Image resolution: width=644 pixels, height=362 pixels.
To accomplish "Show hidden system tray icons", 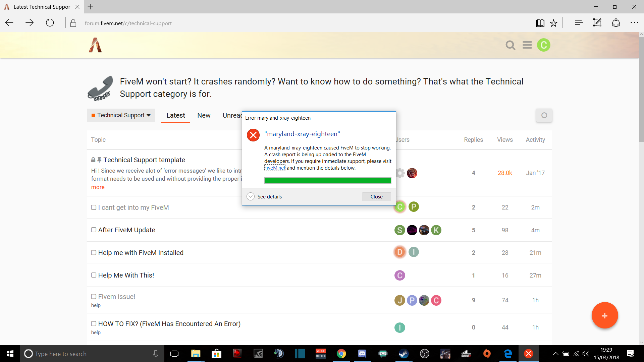I will 555,354.
